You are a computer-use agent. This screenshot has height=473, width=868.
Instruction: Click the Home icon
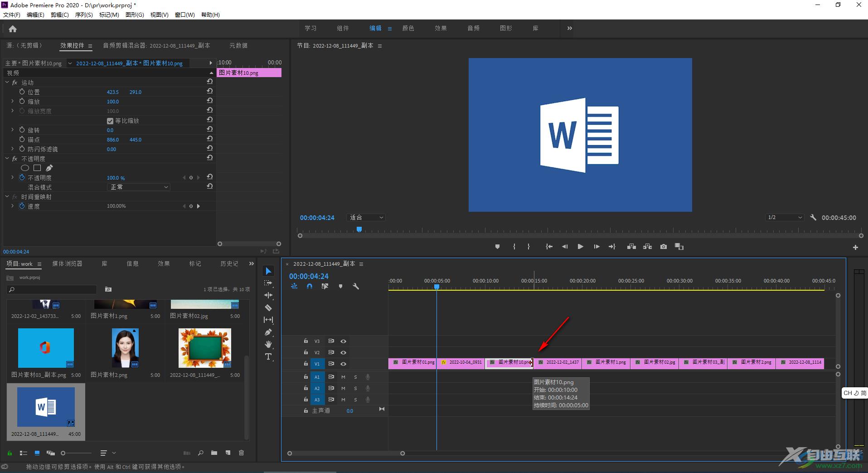tap(13, 29)
